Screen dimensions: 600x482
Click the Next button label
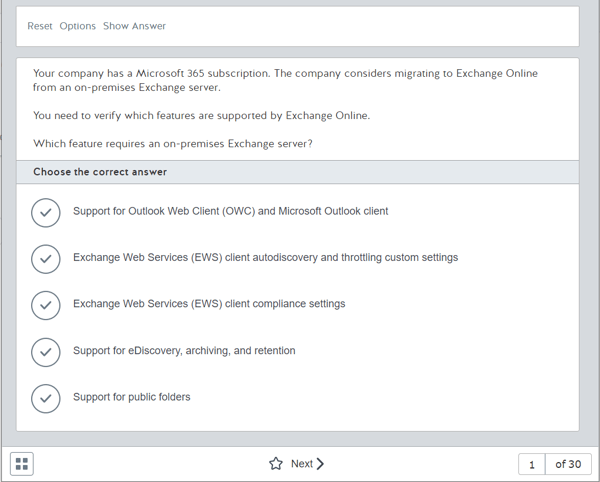[302, 464]
